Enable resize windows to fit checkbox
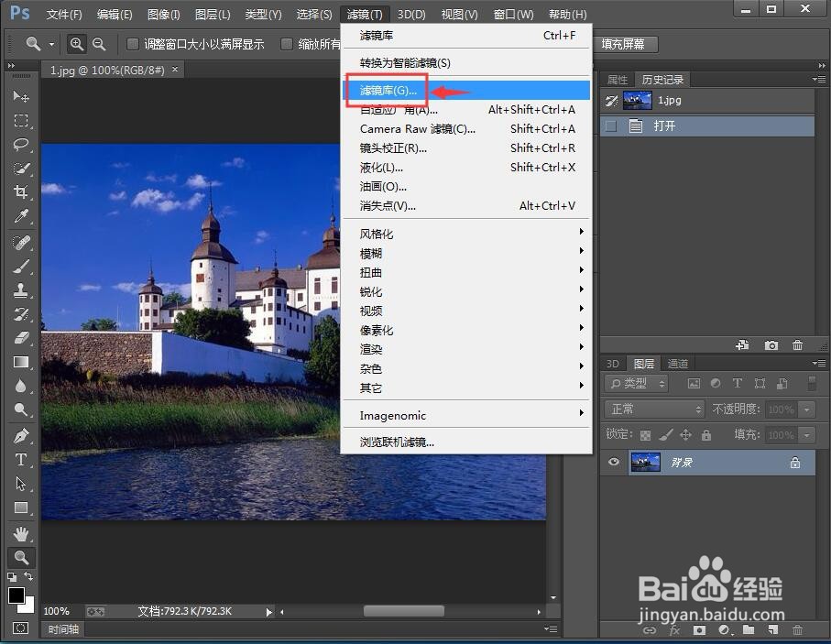The height and width of the screenshot is (644, 831). click(x=133, y=44)
